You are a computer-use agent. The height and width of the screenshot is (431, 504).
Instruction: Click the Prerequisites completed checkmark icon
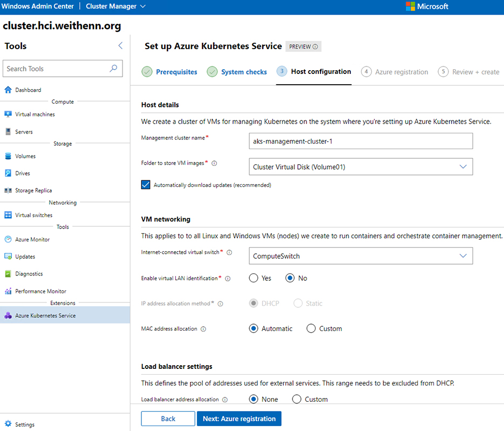click(x=147, y=72)
